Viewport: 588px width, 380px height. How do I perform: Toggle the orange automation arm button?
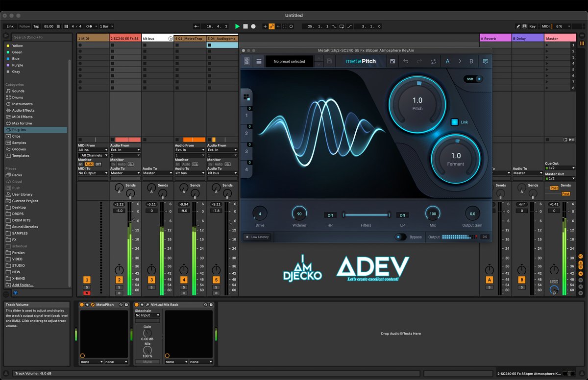pyautogui.click(x=271, y=26)
